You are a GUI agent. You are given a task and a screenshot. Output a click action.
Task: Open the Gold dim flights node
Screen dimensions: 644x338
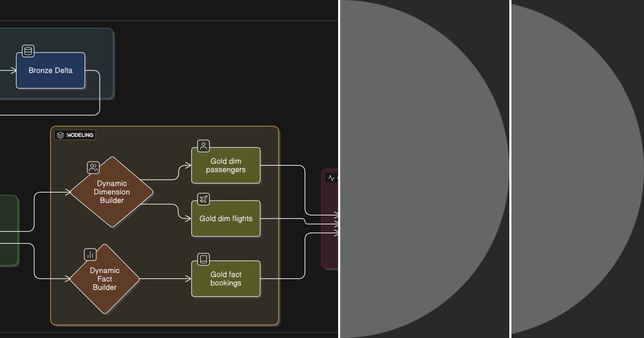[x=225, y=218]
